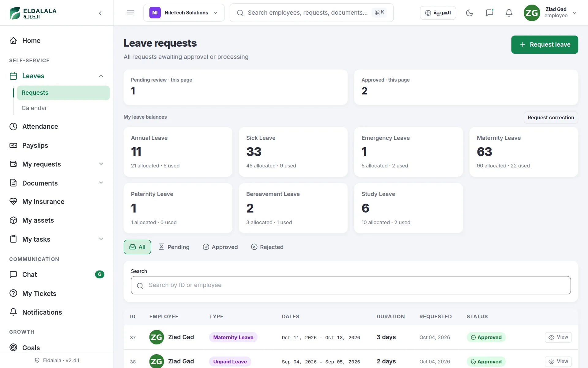Open the chat messages icon in the header
Image resolution: width=588 pixels, height=368 pixels.
click(489, 13)
